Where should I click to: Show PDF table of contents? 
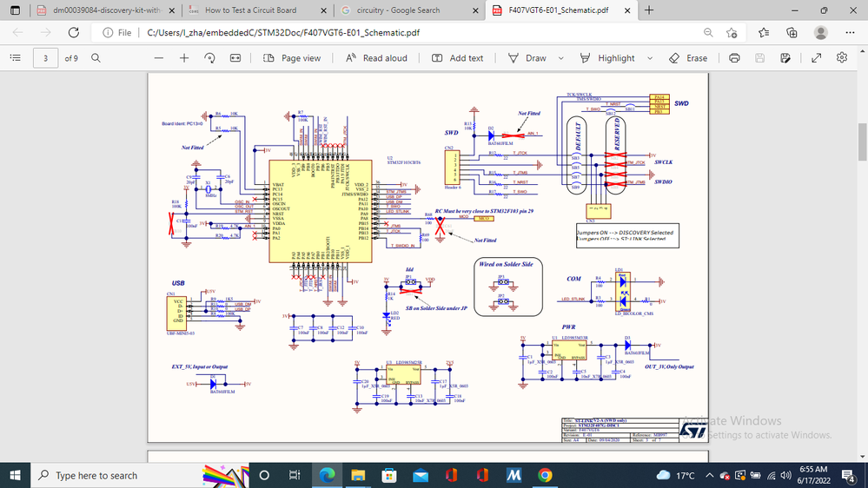(x=16, y=58)
